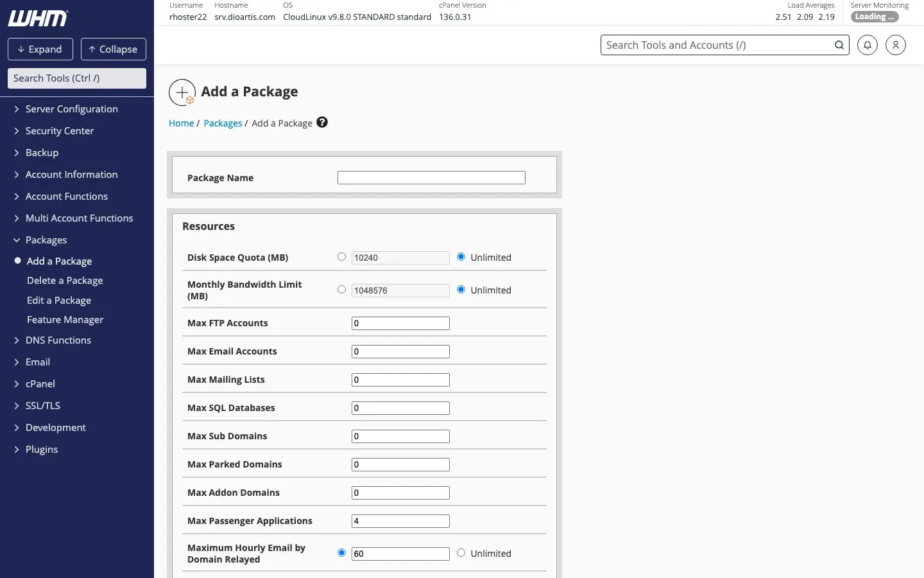Click the Max SQL Databases field
Screen dimensions: 924x578
[x=400, y=408]
